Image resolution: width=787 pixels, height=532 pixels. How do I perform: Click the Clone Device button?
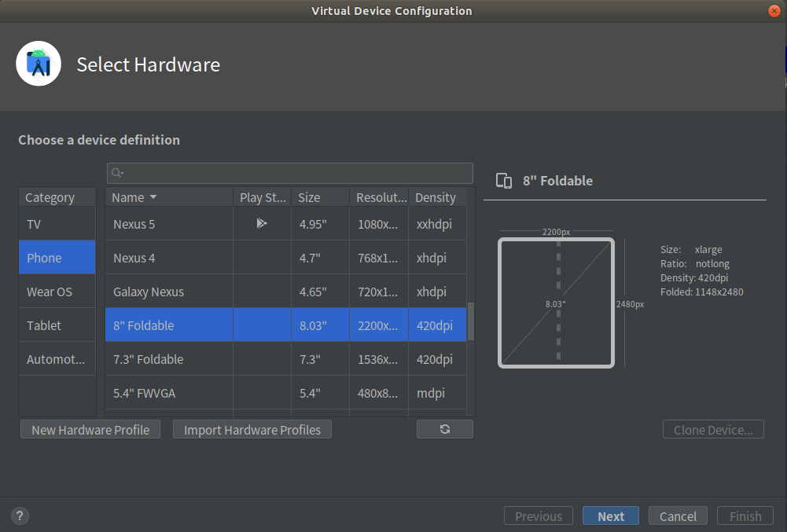(713, 430)
